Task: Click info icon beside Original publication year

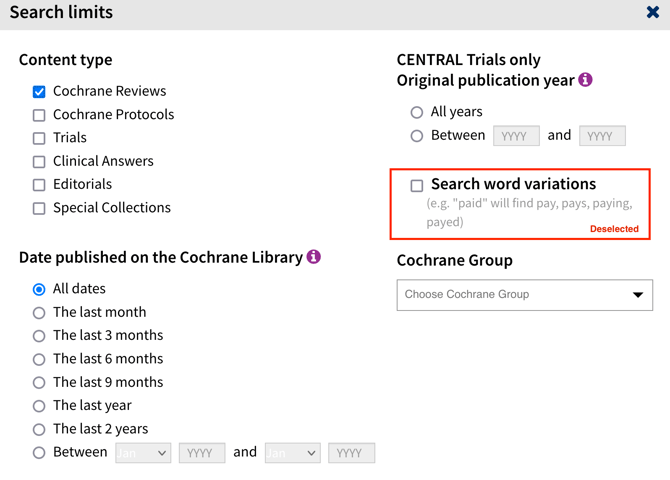Action: [586, 80]
